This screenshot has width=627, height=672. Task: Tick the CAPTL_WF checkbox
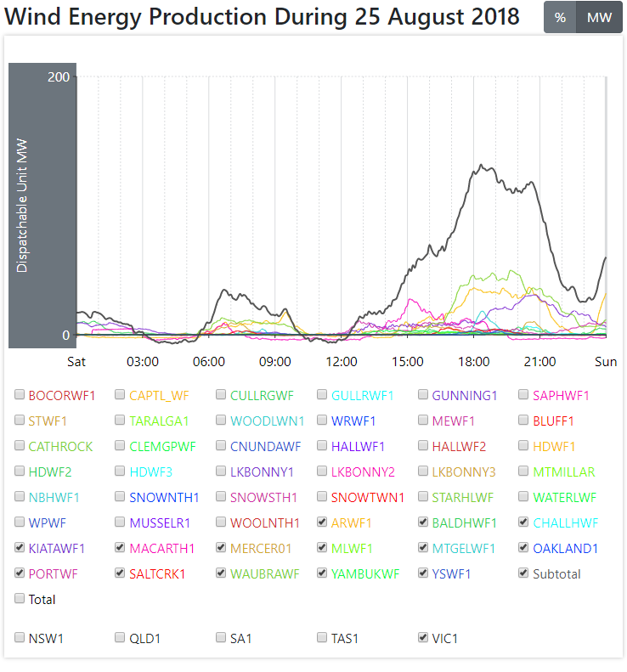click(x=121, y=395)
